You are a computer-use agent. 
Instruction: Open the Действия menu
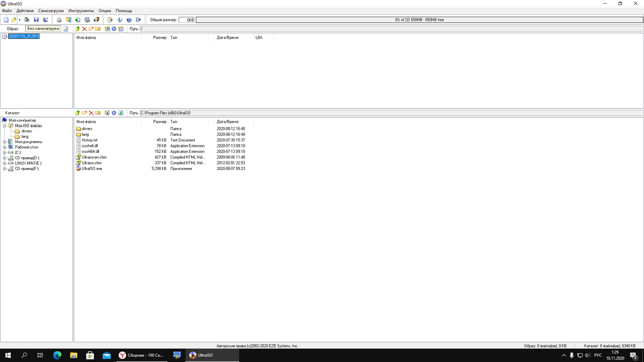25,11
